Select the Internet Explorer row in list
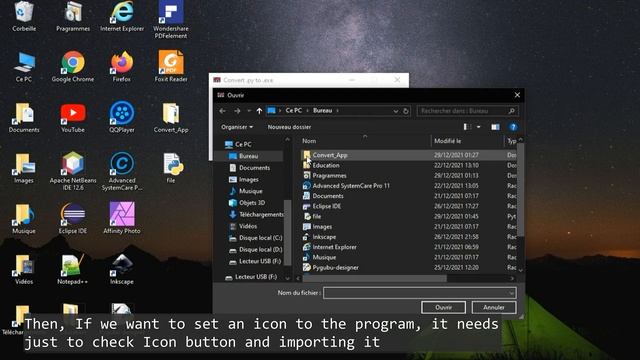Screen dimensions: 640x360 (409, 247)
